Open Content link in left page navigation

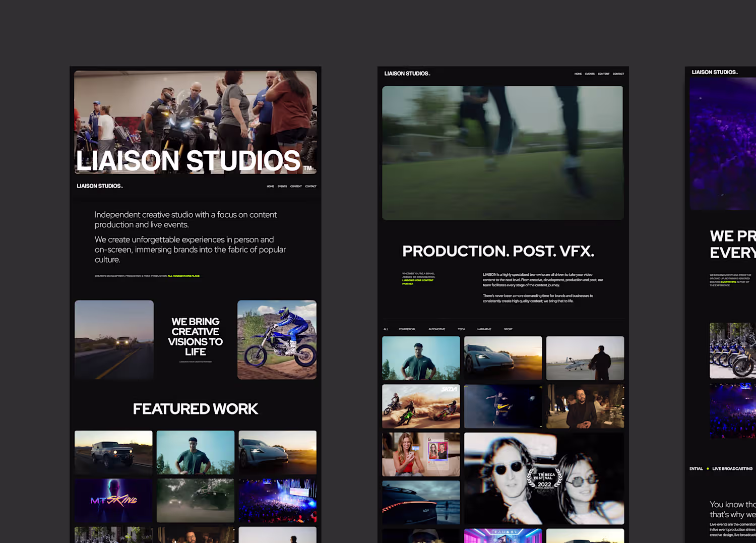click(296, 187)
